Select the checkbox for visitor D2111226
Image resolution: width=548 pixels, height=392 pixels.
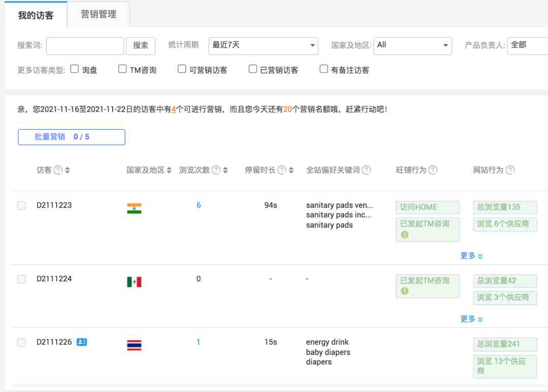coord(21,342)
